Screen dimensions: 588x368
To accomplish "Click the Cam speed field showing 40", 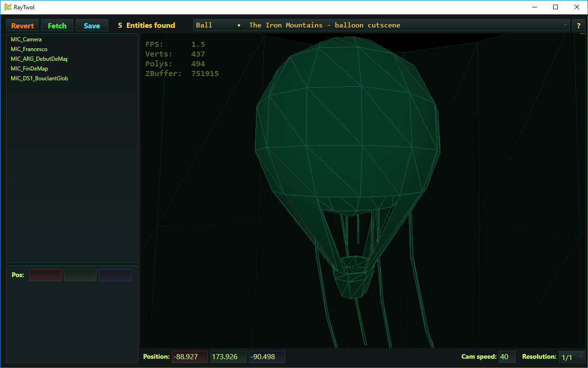I will pos(507,357).
